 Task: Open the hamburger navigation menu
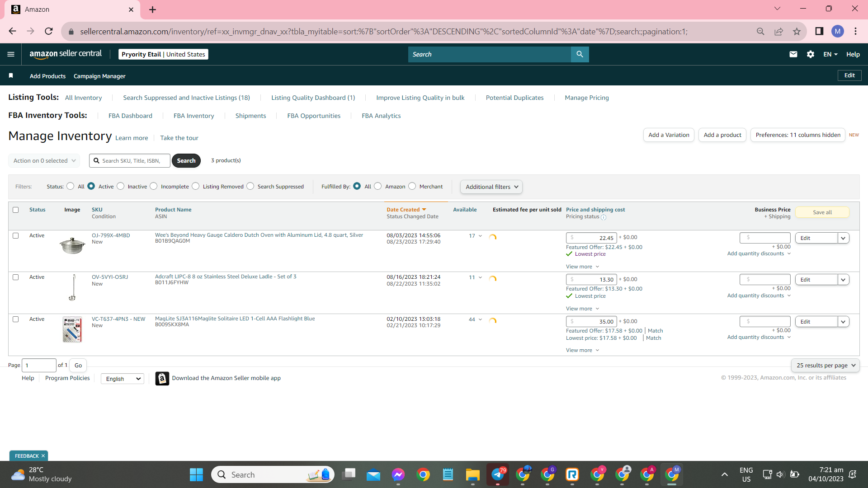click(11, 54)
